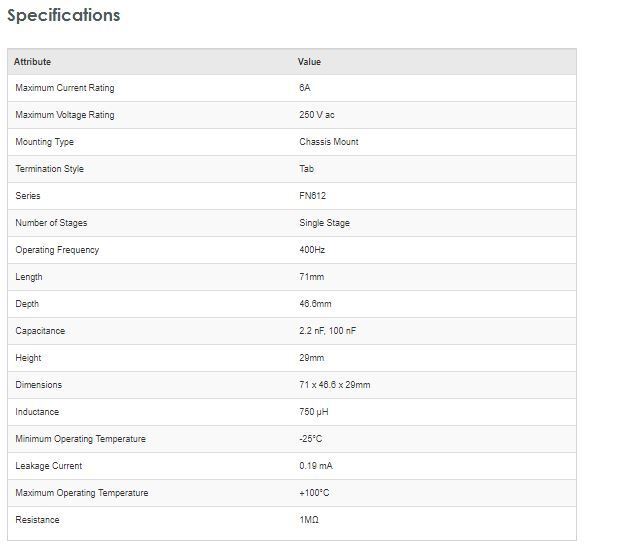Click the 71 x 46.6 x 29mm dimensions value
624x557 pixels.
334,385
